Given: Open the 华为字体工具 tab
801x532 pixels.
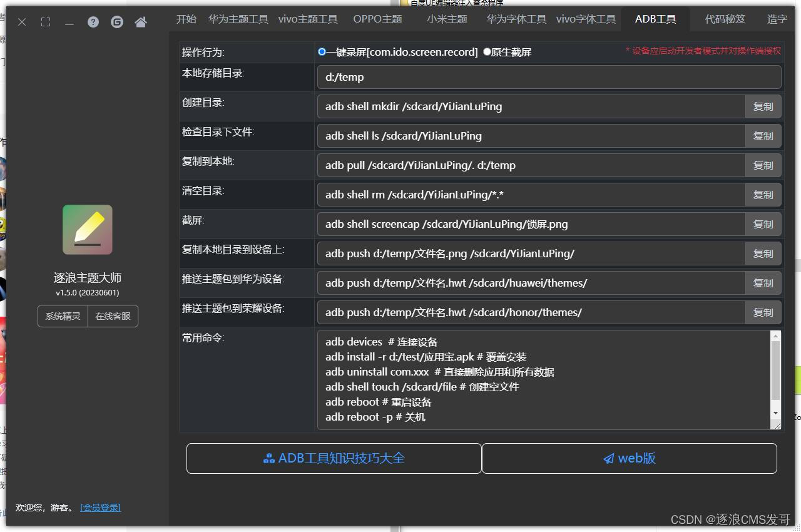Looking at the screenshot, I should tap(516, 19).
